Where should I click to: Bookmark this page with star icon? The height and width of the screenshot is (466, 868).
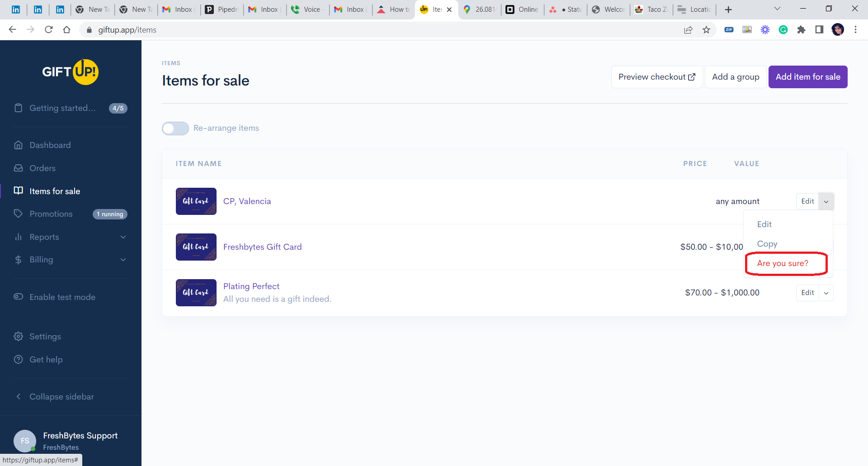[x=706, y=30]
